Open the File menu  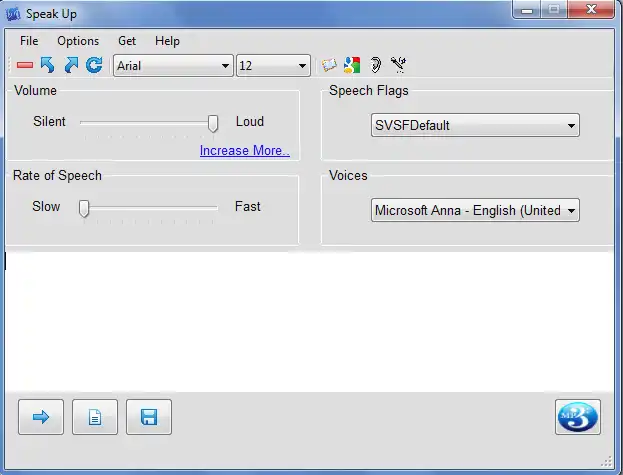pos(29,41)
